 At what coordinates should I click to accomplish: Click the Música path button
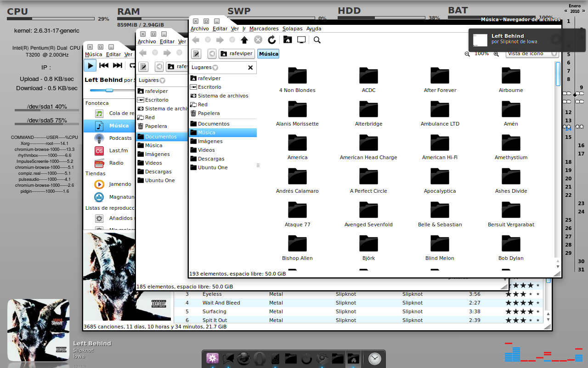tap(268, 54)
